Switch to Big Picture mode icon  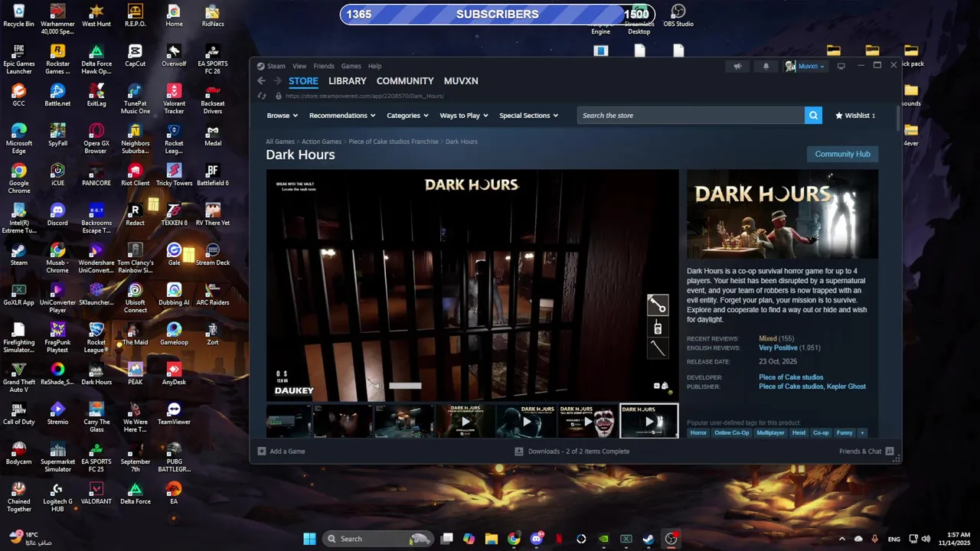(x=841, y=66)
